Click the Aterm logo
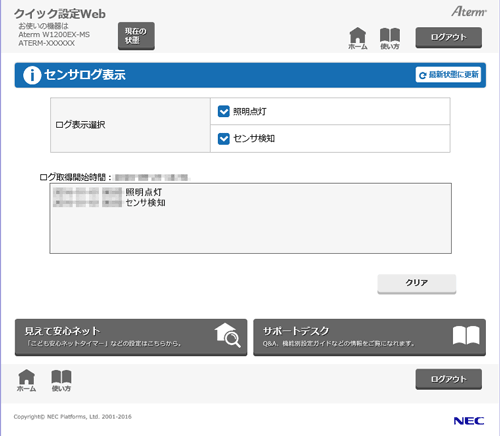 point(469,12)
